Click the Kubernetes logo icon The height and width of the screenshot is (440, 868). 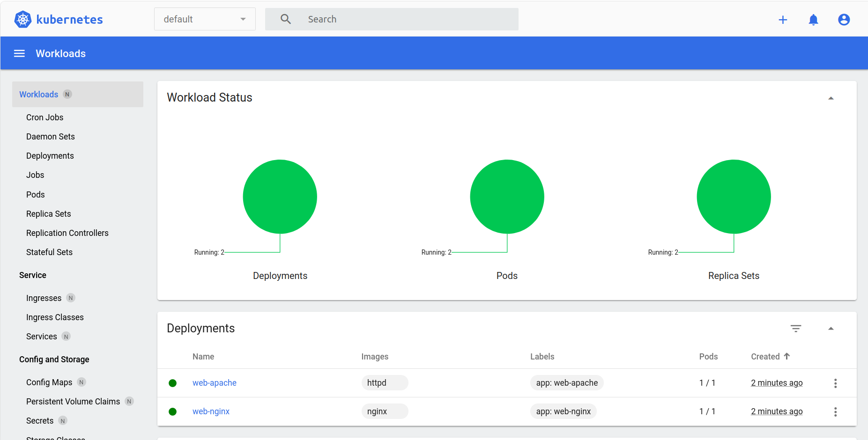click(x=22, y=19)
